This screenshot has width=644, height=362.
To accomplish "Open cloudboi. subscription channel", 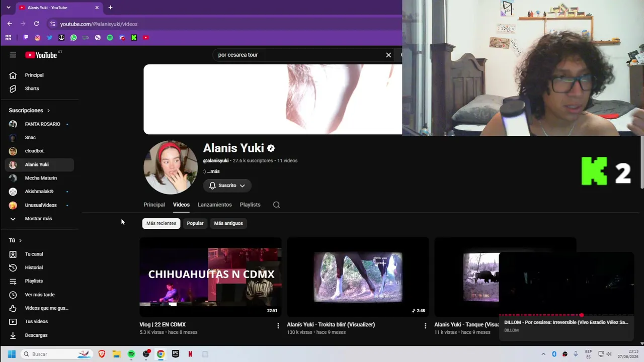I will point(39,151).
